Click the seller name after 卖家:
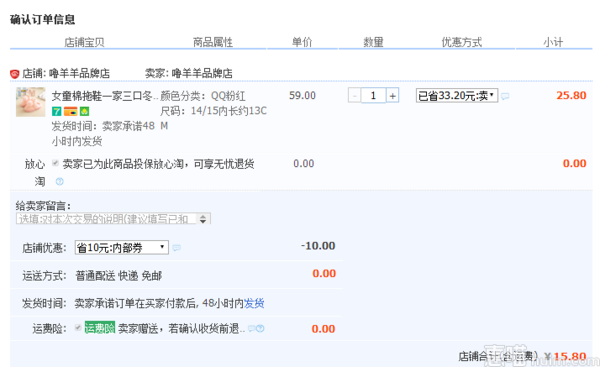Screen dimensions: 600x367 (x=202, y=73)
